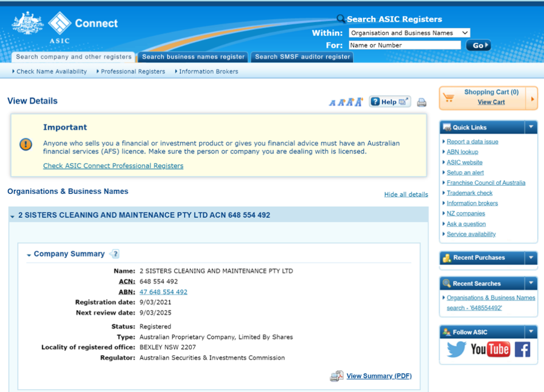Open the ABN 47 648 554 492 link

[163, 292]
